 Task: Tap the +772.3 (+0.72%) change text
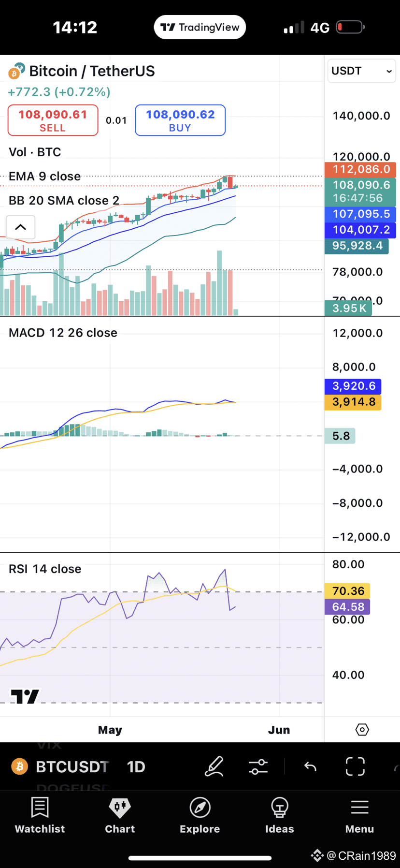[59, 92]
